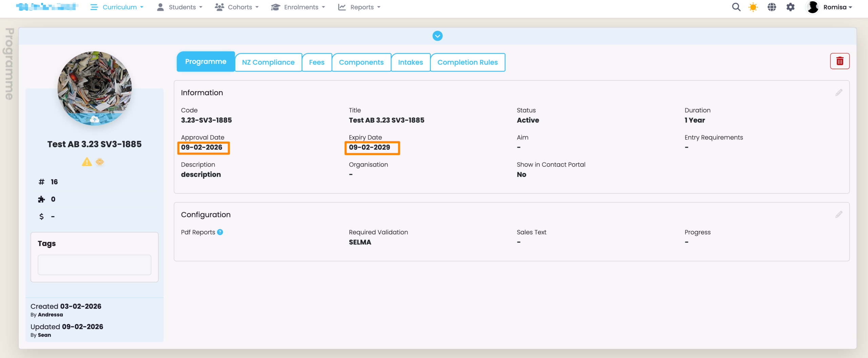
Task: Click the red trash delete icon
Action: 840,61
